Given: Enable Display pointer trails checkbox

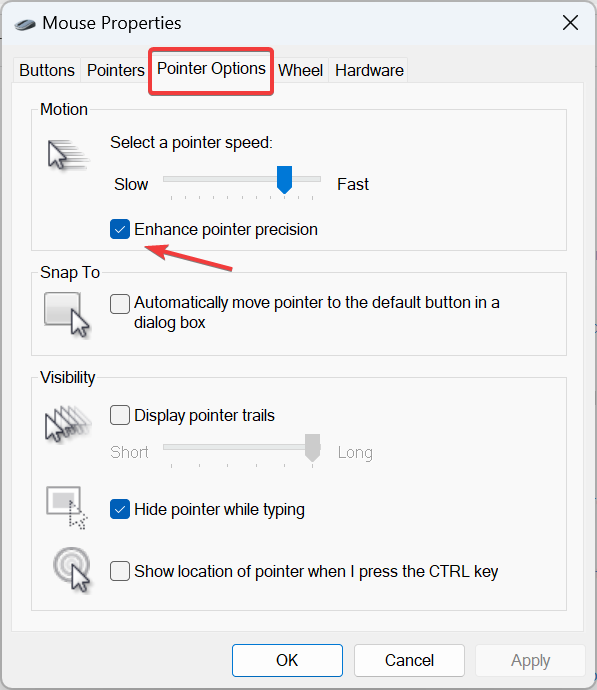Looking at the screenshot, I should 120,415.
